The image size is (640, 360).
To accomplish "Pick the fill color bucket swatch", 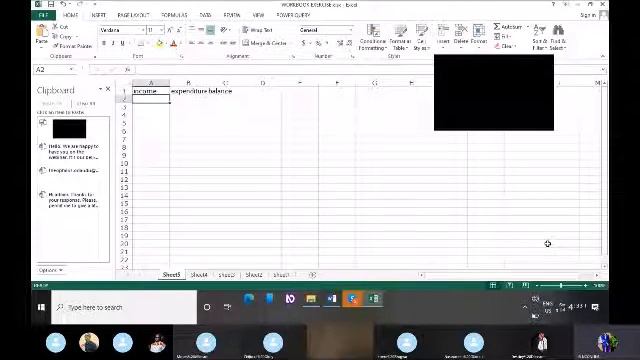I will (x=159, y=43).
